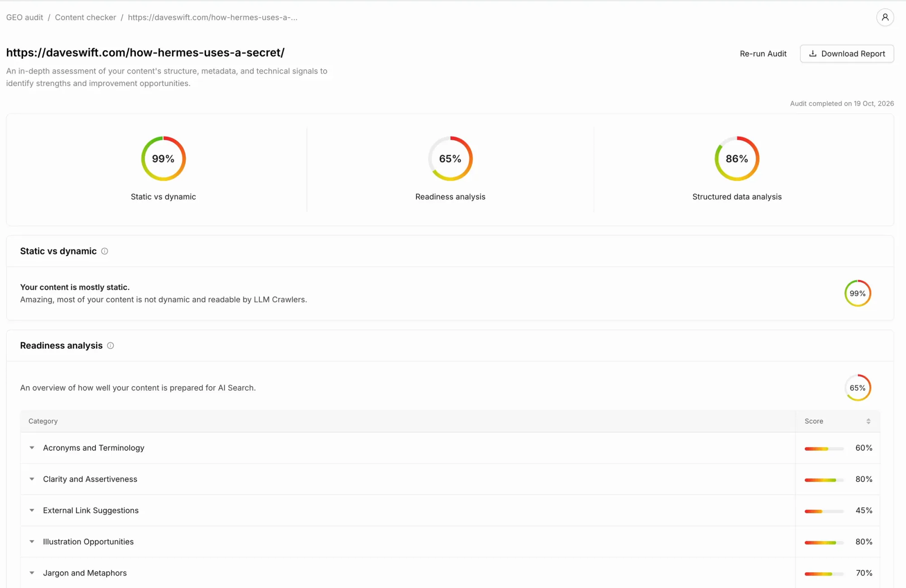Click the Download Report button
This screenshot has height=588, width=906.
click(x=847, y=53)
